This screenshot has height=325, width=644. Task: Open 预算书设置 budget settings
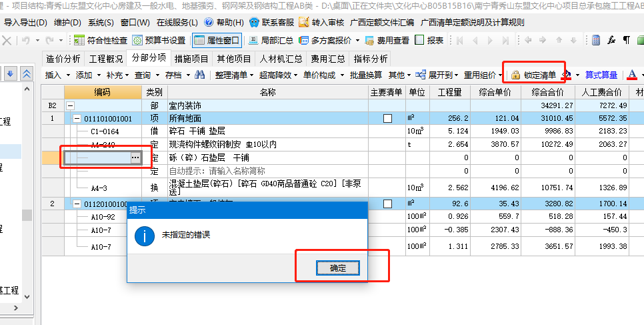tap(159, 40)
